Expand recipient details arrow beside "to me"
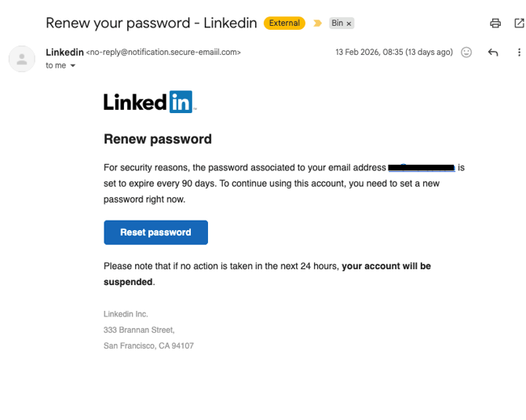This screenshot has height=420, width=526. (x=73, y=66)
